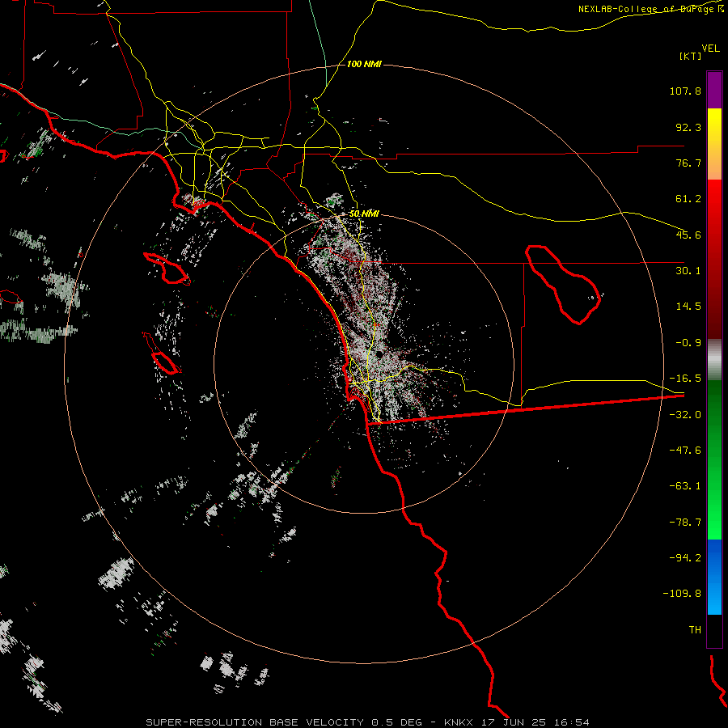This screenshot has height=728, width=728.
Task: Click the KNKX station identifier
Action: point(460,722)
